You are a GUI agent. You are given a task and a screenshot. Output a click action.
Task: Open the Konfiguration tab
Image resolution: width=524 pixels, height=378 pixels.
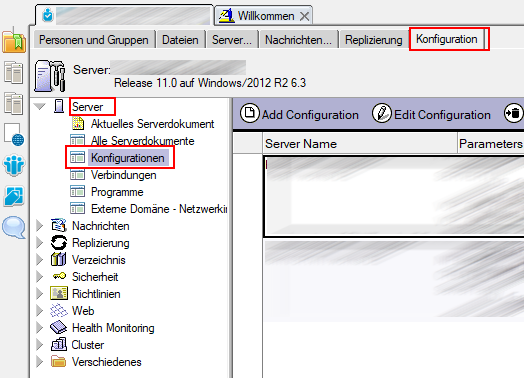[447, 39]
